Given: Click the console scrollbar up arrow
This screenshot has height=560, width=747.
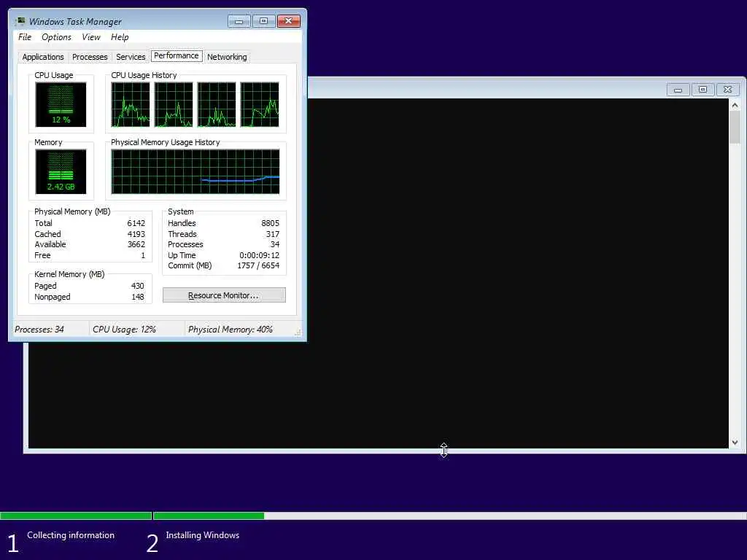Looking at the screenshot, I should [x=735, y=105].
